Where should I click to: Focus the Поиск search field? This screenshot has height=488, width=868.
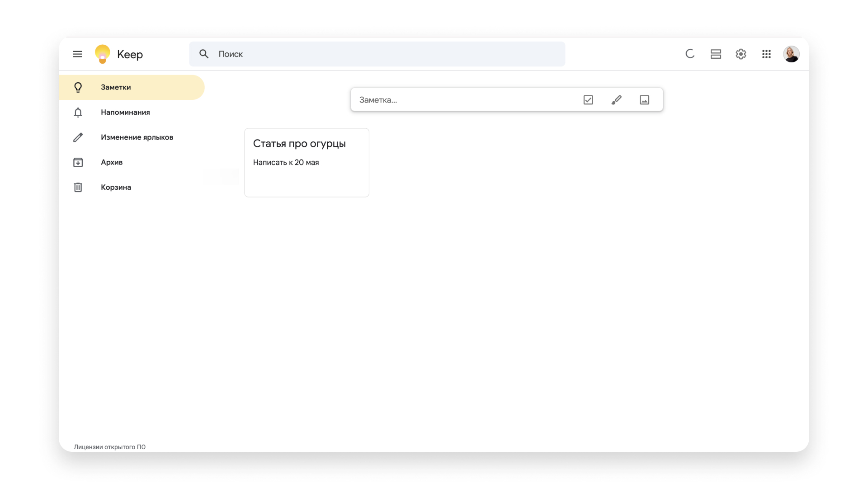point(377,54)
